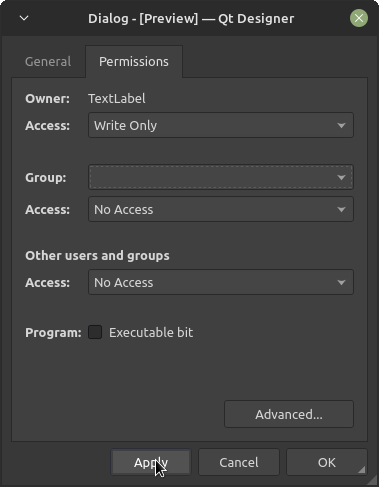
Task: Click the Advanced... button
Action: point(289,414)
